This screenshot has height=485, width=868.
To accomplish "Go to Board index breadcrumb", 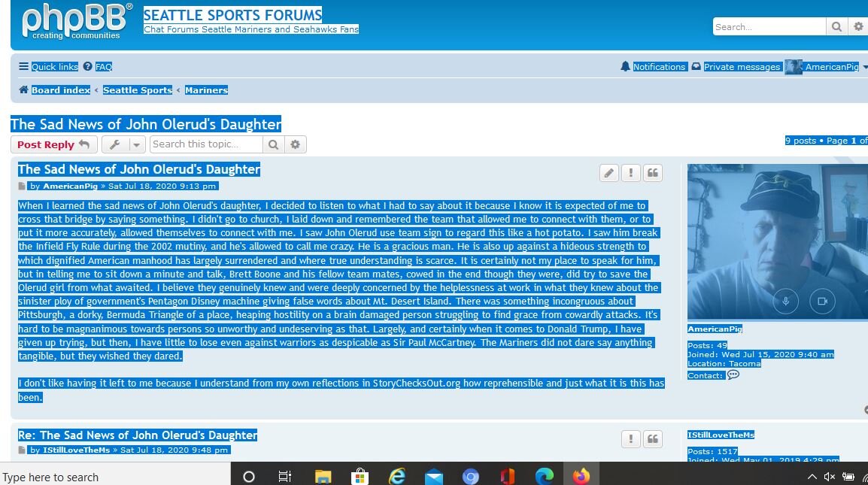I will pyautogui.click(x=61, y=89).
